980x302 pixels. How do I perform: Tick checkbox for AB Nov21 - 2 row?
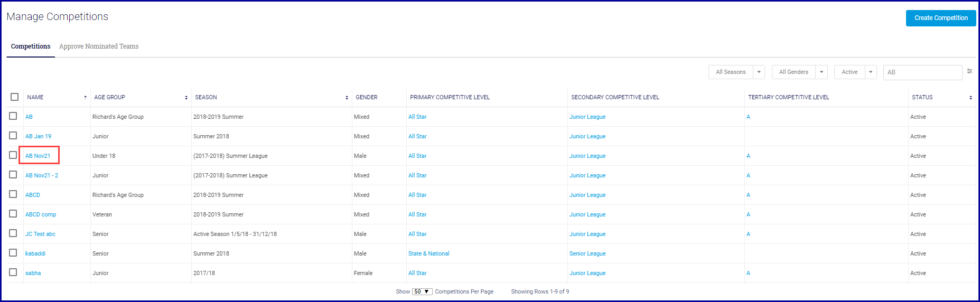pos(13,175)
